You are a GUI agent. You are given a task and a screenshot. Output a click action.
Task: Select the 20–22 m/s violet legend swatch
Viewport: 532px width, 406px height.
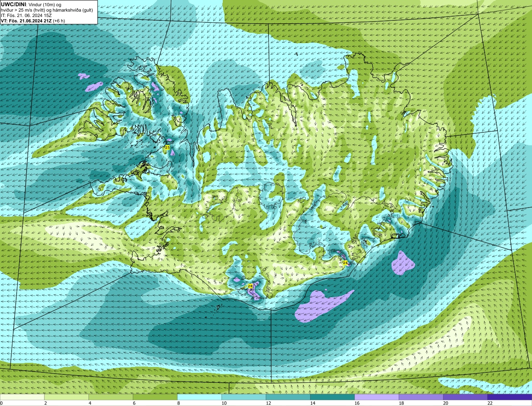[465, 397]
